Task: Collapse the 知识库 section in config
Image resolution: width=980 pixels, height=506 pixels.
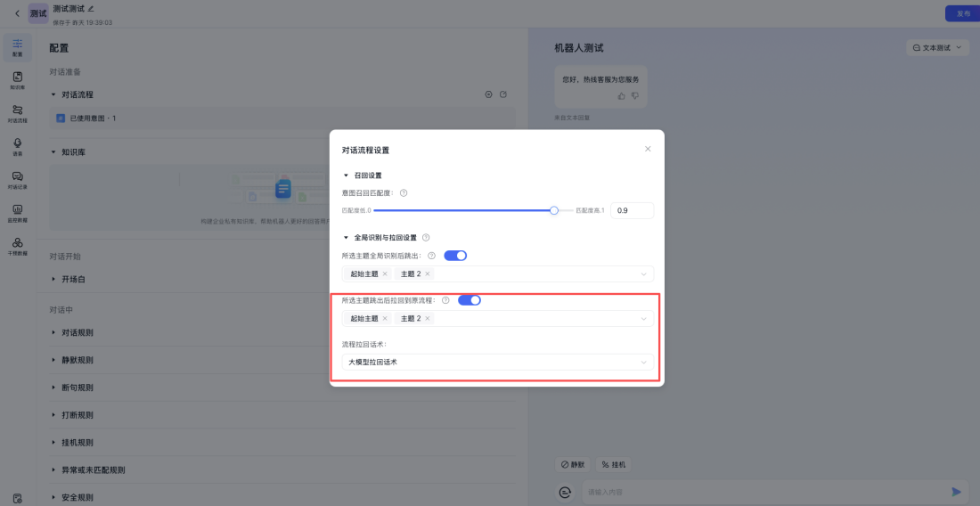Action: click(x=53, y=151)
